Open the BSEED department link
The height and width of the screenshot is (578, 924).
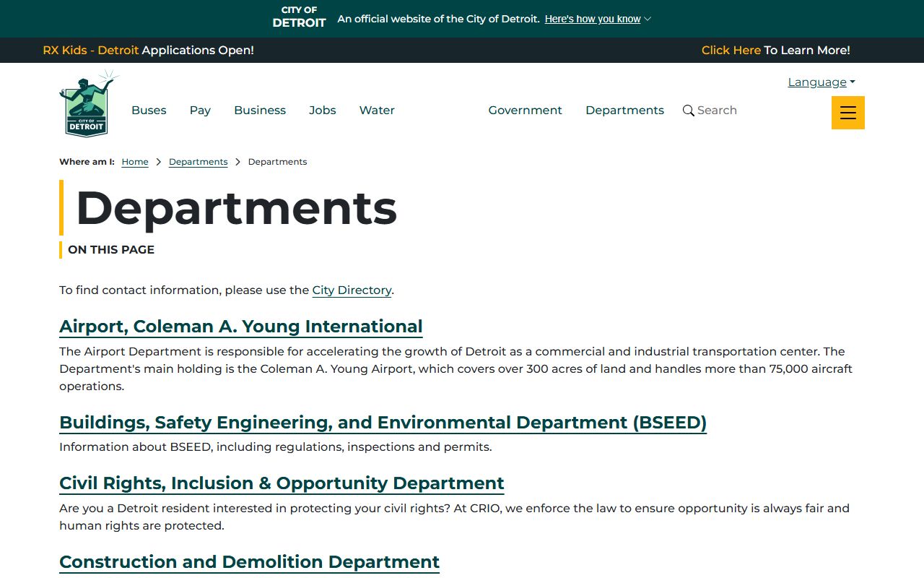(x=383, y=423)
